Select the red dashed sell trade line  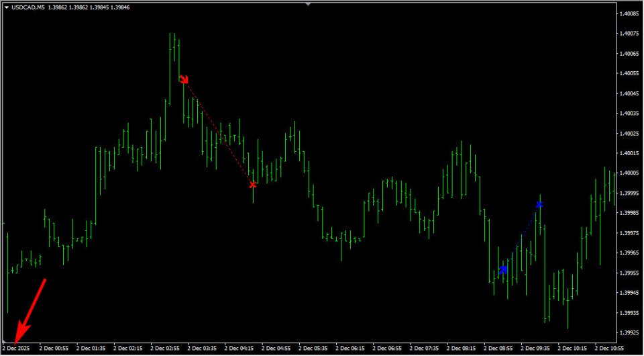(x=219, y=132)
